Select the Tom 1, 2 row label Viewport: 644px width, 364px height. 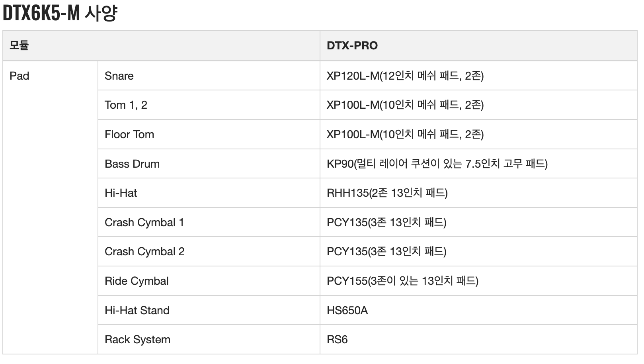[x=126, y=105]
